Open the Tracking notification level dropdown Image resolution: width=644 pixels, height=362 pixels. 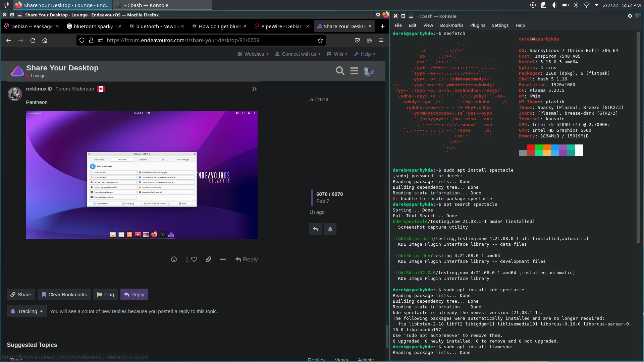27,311
